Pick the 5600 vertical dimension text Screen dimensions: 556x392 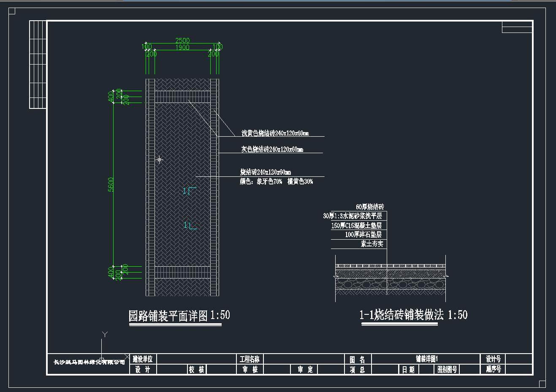click(x=111, y=184)
